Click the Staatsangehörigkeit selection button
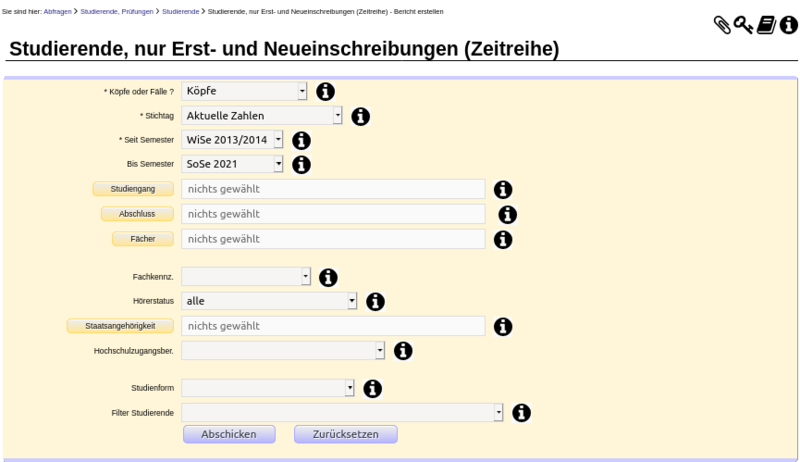Image resolution: width=800 pixels, height=462 pixels. click(x=120, y=326)
